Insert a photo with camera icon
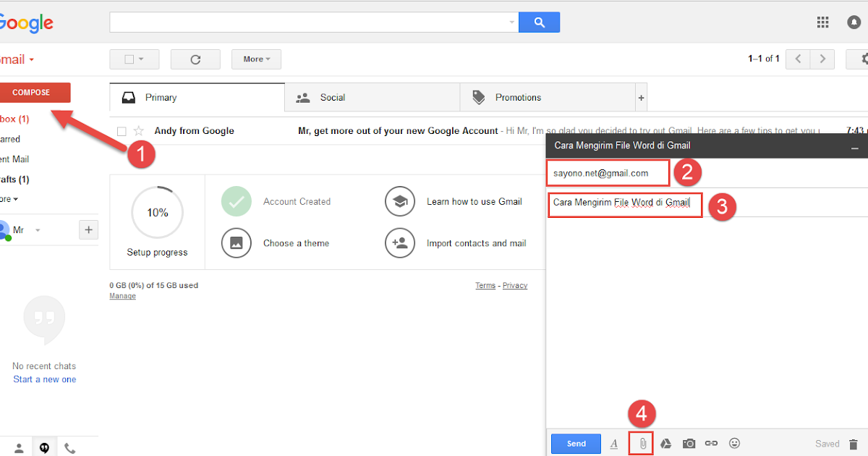This screenshot has height=456, width=868. pyautogui.click(x=689, y=444)
